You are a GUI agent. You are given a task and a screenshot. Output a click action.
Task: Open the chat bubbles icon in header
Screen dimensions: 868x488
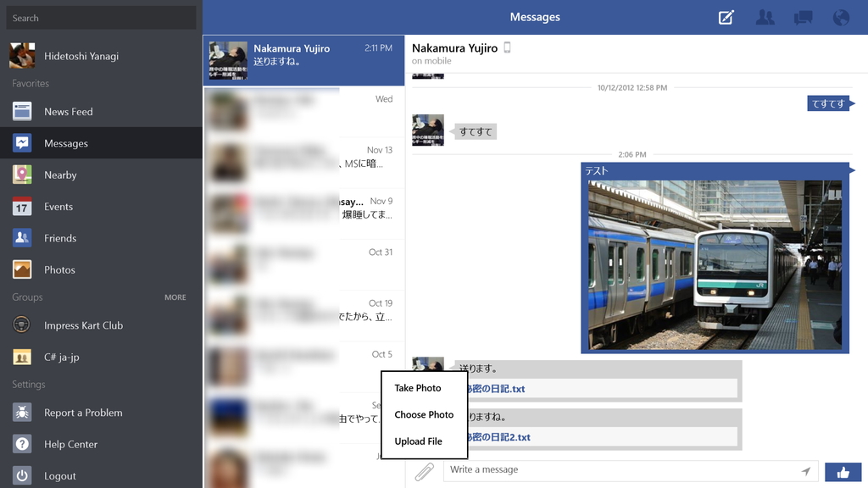(803, 17)
